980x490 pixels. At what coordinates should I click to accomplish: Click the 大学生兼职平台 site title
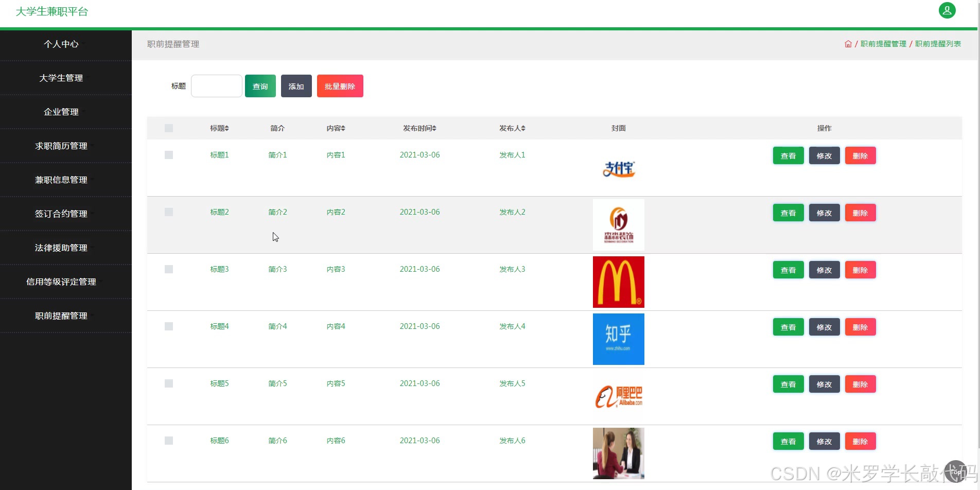pyautogui.click(x=52, y=11)
